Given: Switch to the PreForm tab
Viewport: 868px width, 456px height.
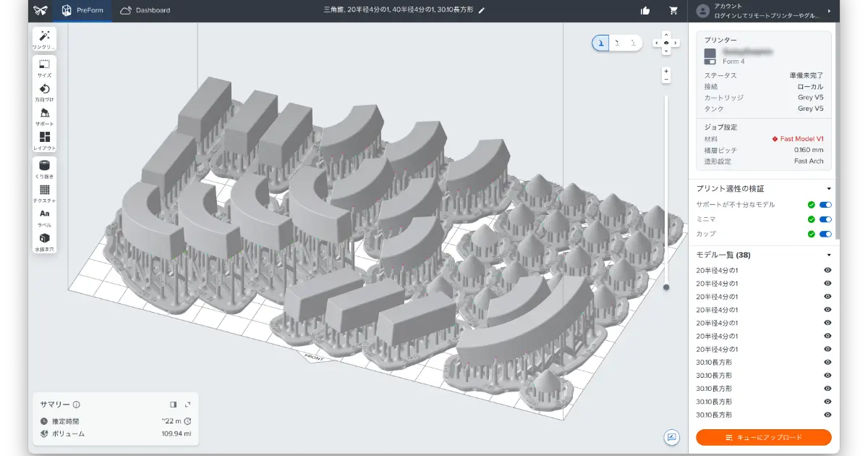Looking at the screenshot, I should [85, 11].
